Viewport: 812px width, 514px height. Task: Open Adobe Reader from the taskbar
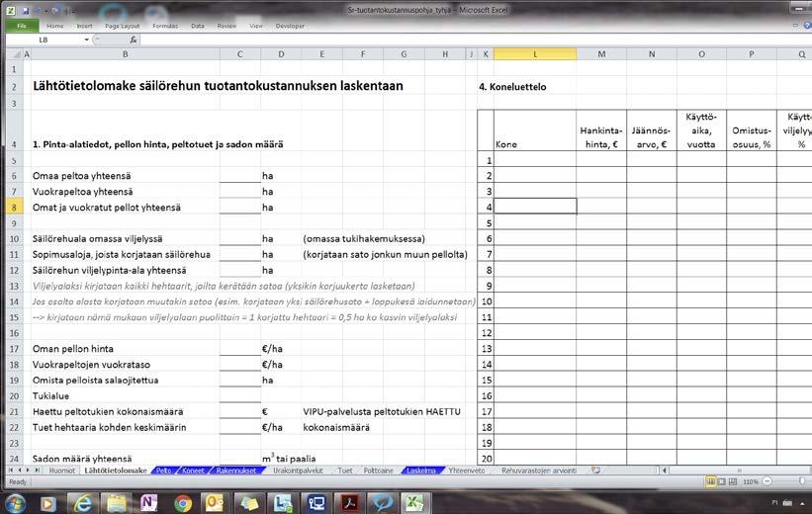pyautogui.click(x=349, y=503)
